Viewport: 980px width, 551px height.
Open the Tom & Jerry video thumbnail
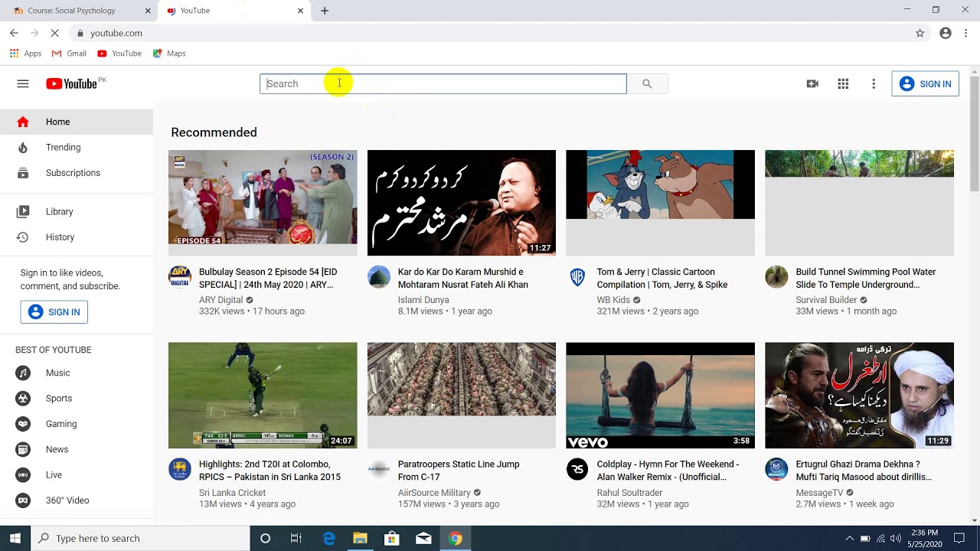[x=660, y=203]
